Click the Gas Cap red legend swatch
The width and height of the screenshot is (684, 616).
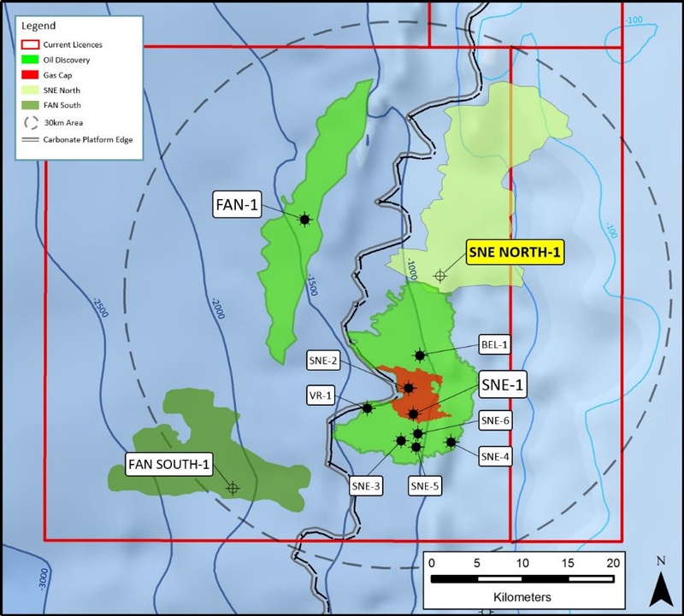[x=30, y=75]
